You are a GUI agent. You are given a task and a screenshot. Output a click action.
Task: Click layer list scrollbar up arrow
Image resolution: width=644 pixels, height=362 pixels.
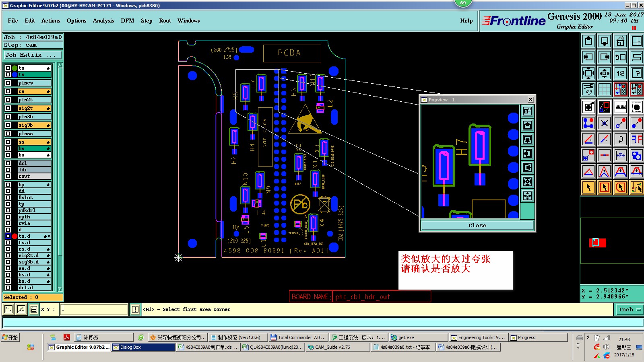(x=60, y=65)
